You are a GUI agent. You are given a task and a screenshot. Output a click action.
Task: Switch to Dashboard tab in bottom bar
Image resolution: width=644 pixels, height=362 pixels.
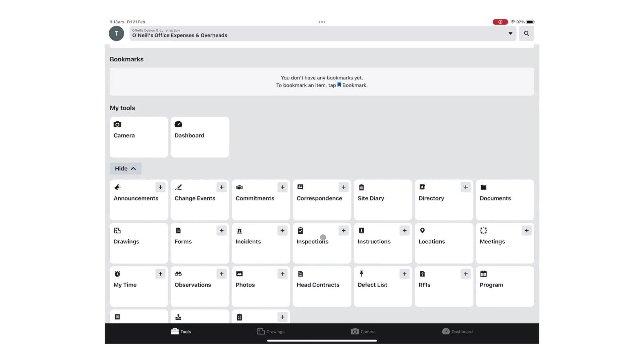click(457, 331)
